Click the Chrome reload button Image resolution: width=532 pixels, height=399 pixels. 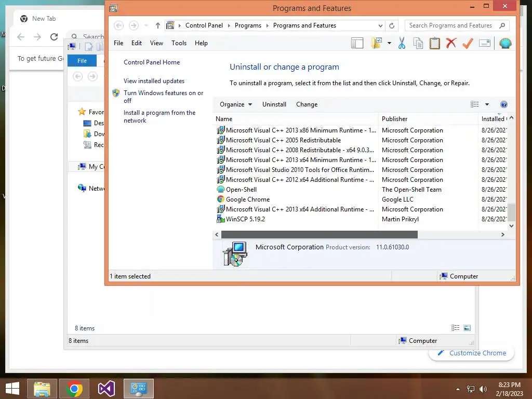coord(54,37)
